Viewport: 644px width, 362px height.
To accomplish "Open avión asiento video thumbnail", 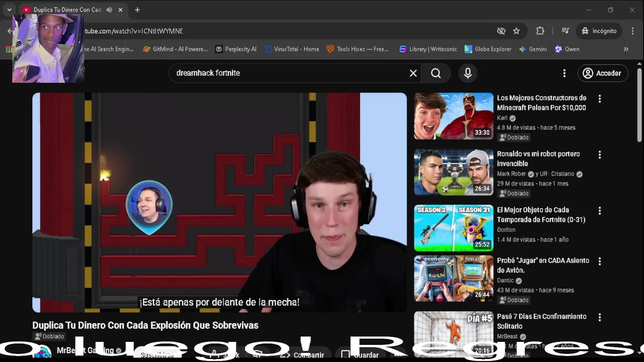I will pyautogui.click(x=454, y=279).
